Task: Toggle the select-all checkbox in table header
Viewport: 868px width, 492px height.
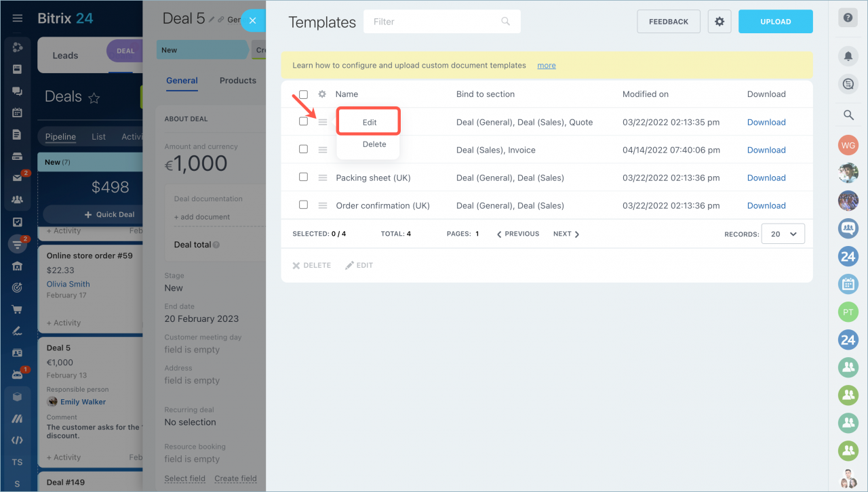Action: 303,94
